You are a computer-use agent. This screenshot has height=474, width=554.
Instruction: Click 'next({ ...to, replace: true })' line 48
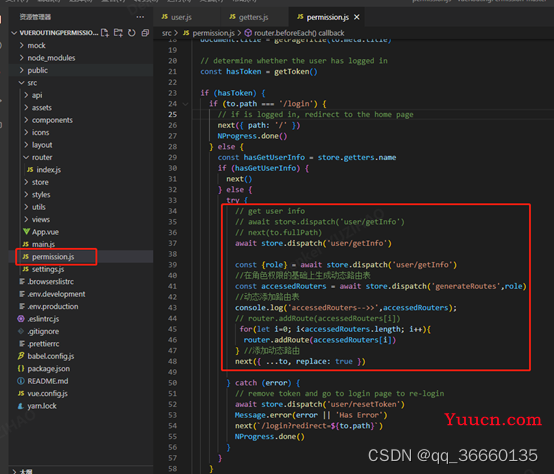click(x=300, y=362)
